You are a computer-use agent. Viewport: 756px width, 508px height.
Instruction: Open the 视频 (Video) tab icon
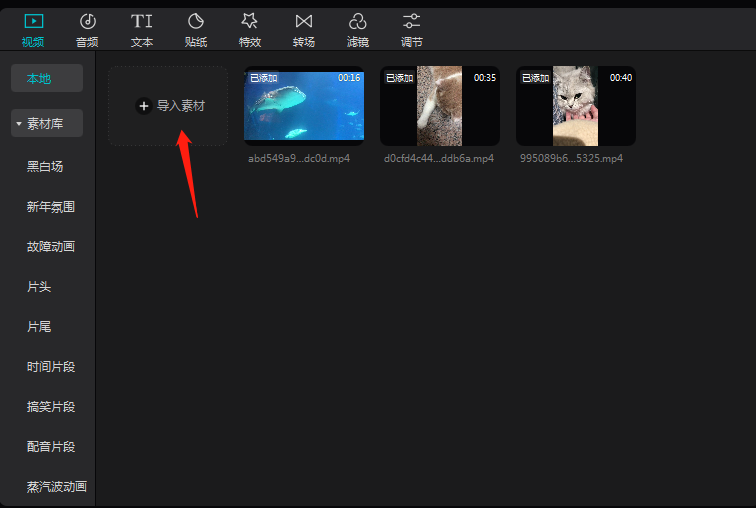click(33, 22)
